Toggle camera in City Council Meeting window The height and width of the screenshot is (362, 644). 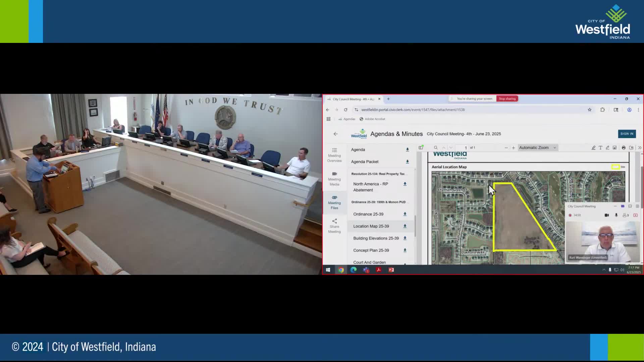pyautogui.click(x=606, y=215)
